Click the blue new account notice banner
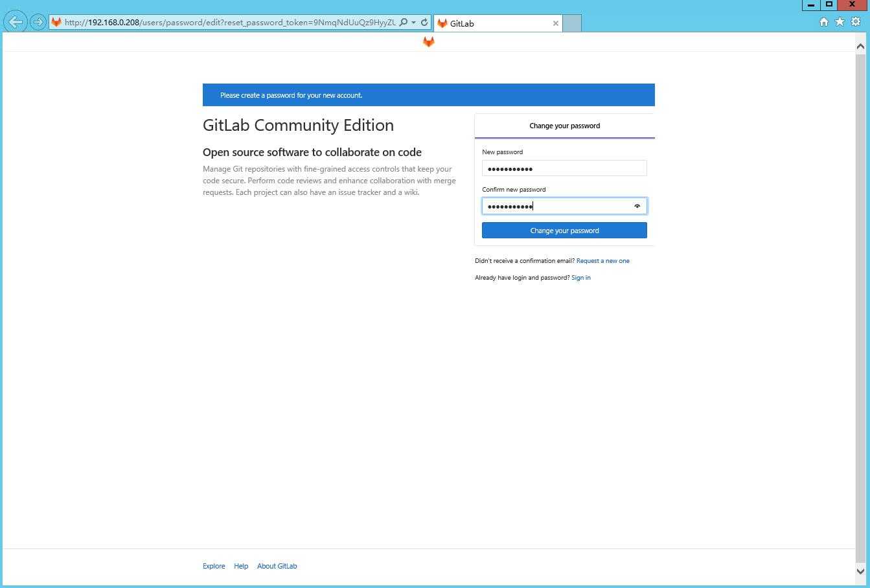 [429, 95]
